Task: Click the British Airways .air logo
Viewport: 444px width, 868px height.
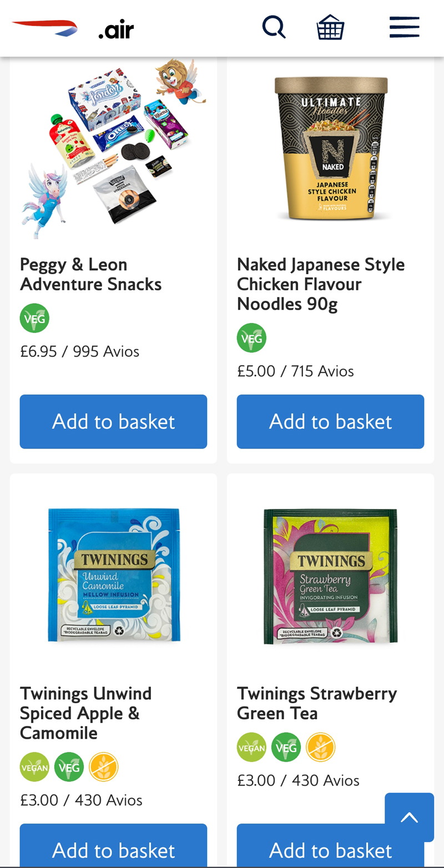Action: (x=73, y=28)
